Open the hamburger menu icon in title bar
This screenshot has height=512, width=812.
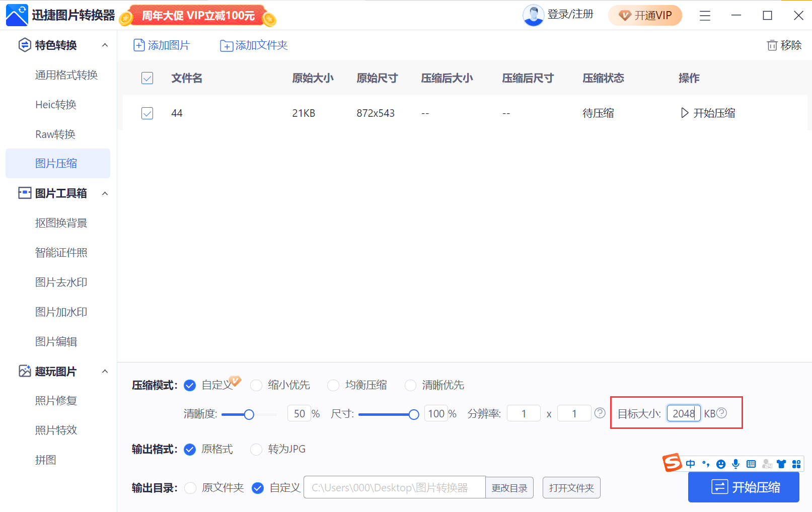click(705, 16)
